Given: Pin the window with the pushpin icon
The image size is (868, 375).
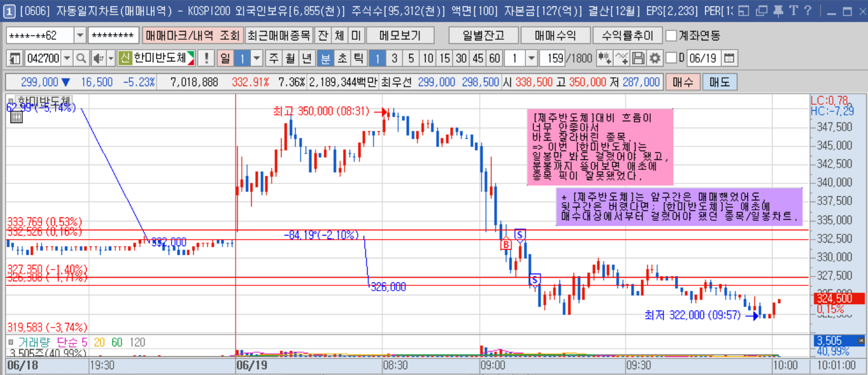Looking at the screenshot, I should 777,11.
